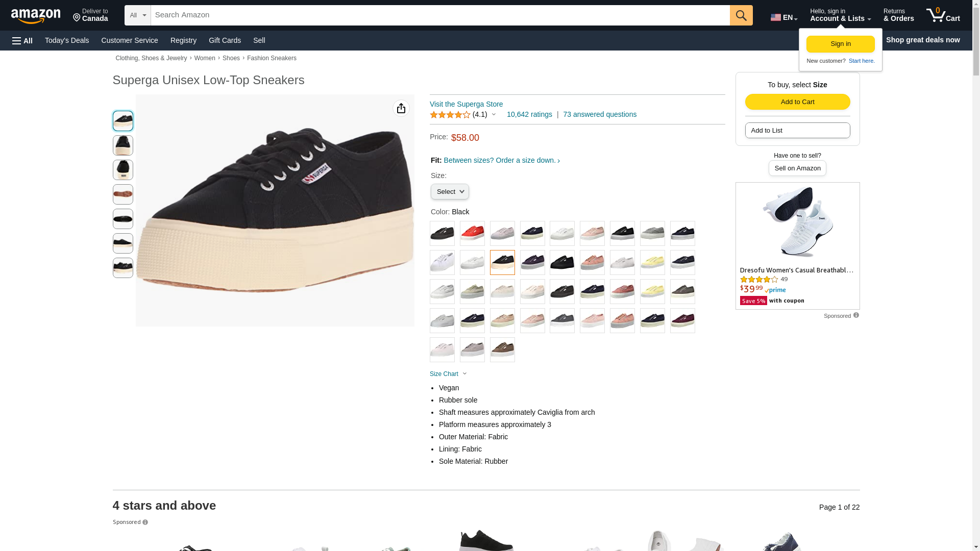Image resolution: width=980 pixels, height=551 pixels.
Task: Open the shopping cart icon
Action: (943, 15)
